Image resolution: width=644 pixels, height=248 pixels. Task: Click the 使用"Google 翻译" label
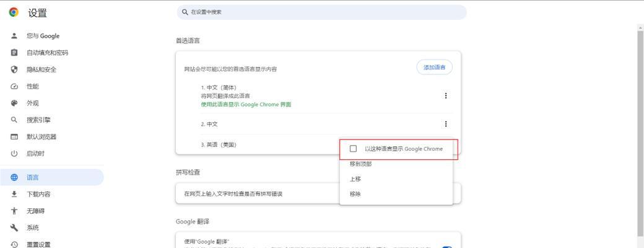(207, 241)
